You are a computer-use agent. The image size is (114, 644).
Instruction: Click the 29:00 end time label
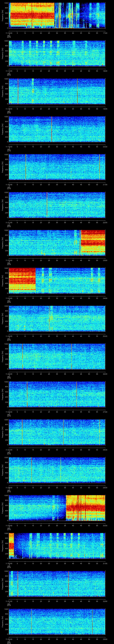pyautogui.click(x=105, y=488)
